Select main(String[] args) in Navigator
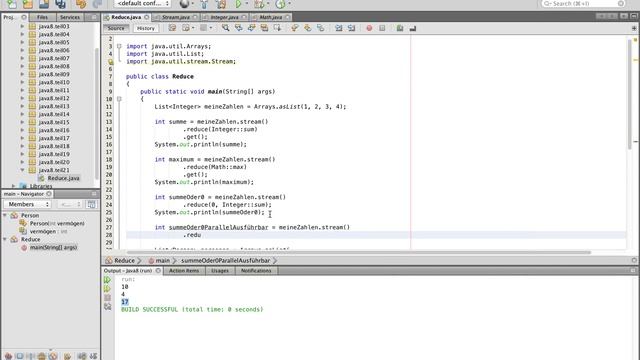This screenshot has height=360, width=640. coord(53,247)
